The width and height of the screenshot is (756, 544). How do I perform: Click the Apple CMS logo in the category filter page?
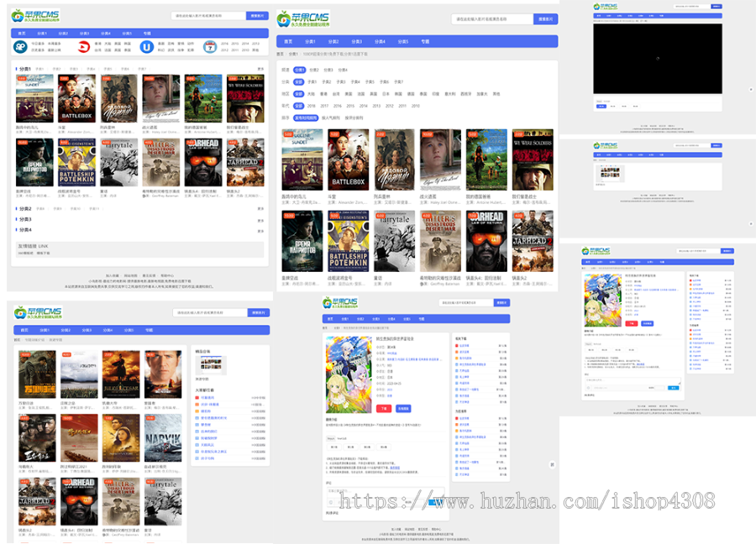pos(303,20)
